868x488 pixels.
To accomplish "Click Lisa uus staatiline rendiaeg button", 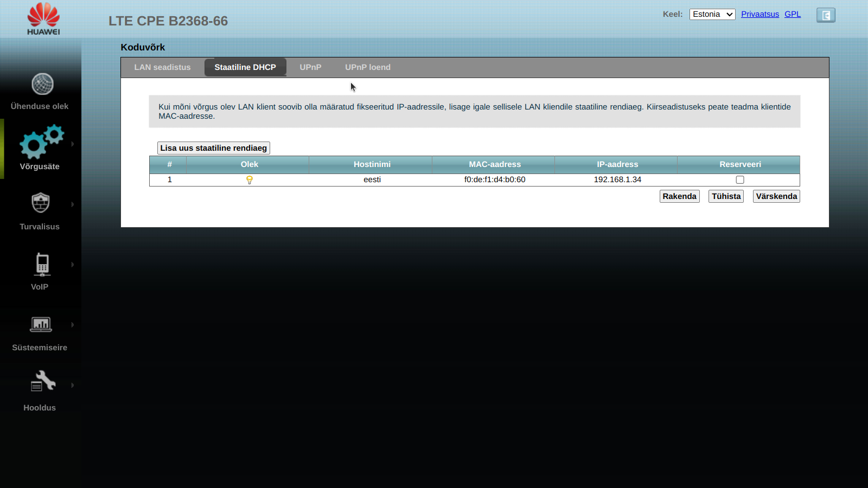I will [x=214, y=148].
